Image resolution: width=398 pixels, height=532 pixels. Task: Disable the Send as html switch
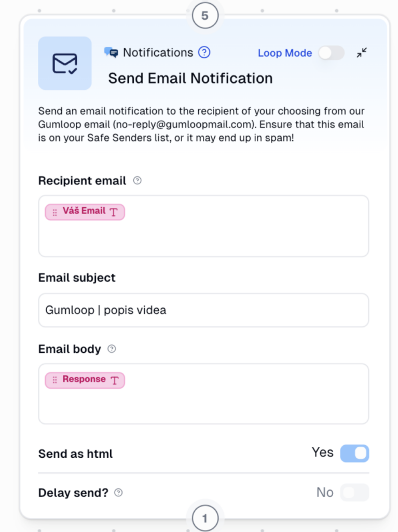[354, 453]
